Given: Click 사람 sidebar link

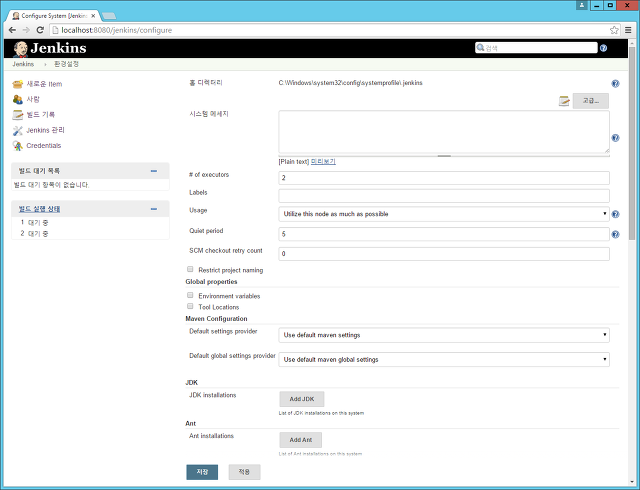Looking at the screenshot, I should point(33,99).
